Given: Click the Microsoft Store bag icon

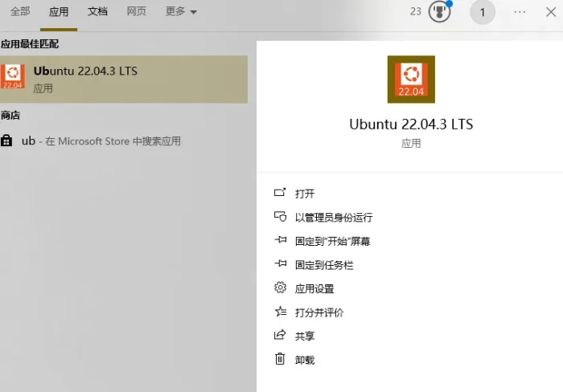Looking at the screenshot, I should [7, 141].
